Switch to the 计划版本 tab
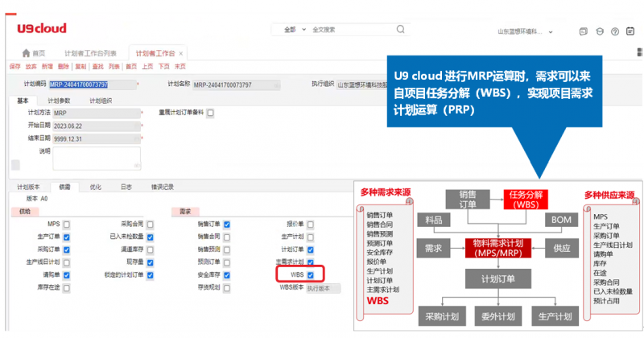The height and width of the screenshot is (338, 644). [28, 187]
